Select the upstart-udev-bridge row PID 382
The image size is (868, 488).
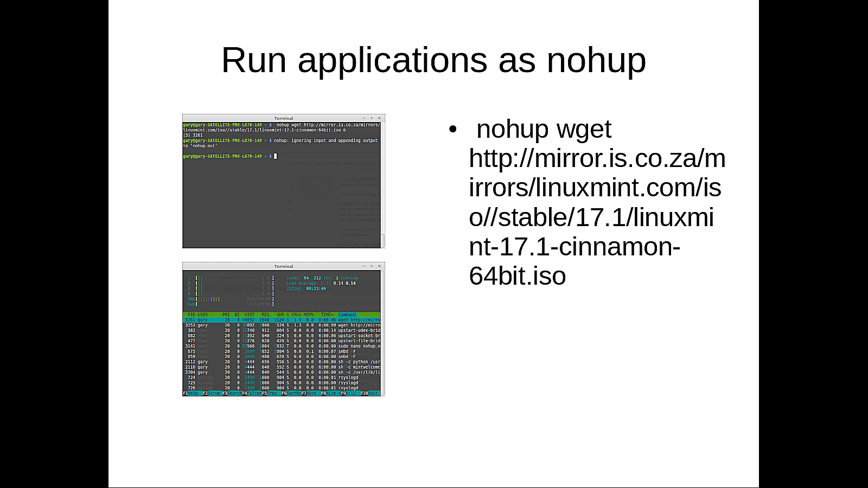tap(282, 330)
